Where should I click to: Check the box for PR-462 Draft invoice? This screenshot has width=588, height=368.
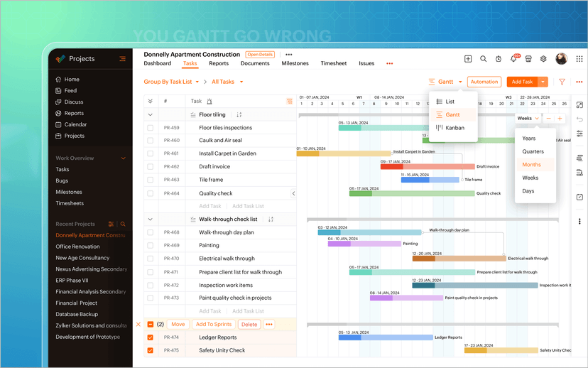tap(151, 166)
